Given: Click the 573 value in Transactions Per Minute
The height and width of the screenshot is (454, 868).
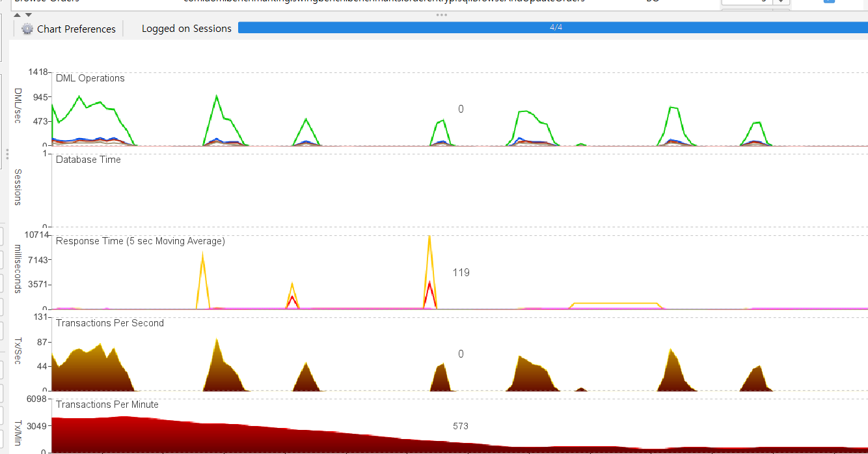Looking at the screenshot, I should click(x=461, y=426).
